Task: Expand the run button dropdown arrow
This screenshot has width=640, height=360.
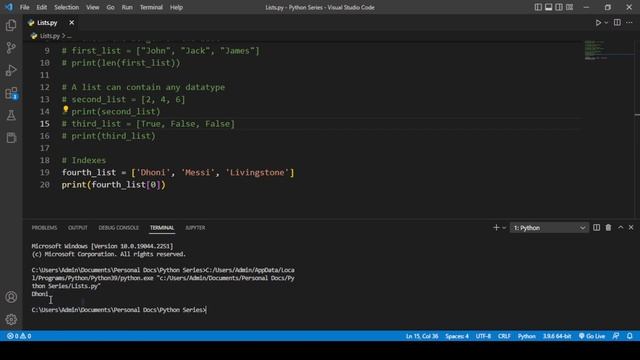Action: pyautogui.click(x=606, y=23)
